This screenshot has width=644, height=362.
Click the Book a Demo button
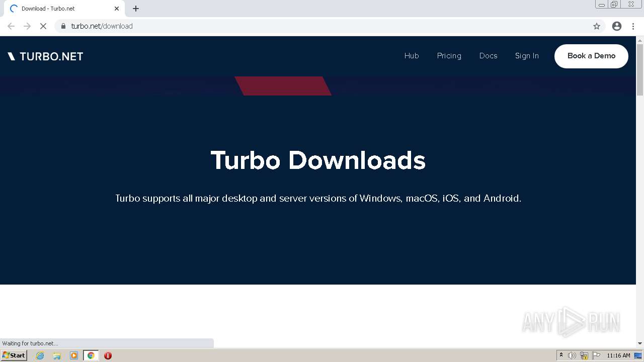[x=591, y=56]
